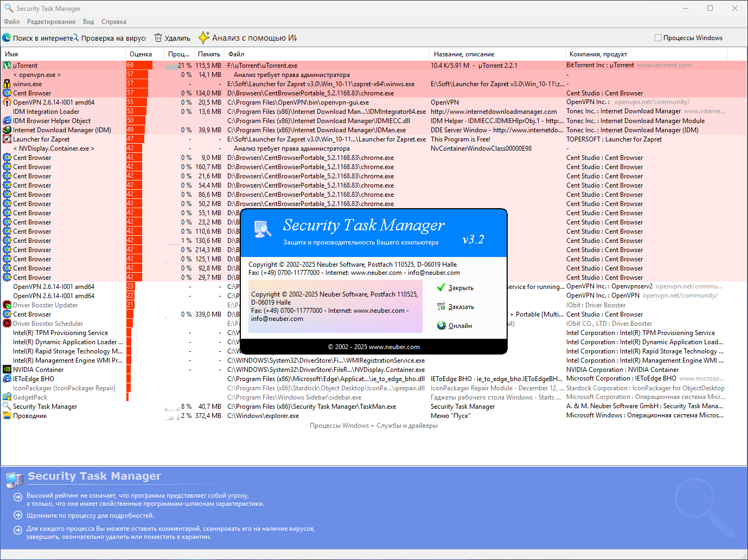Click Заказать in the about dialog

click(461, 307)
